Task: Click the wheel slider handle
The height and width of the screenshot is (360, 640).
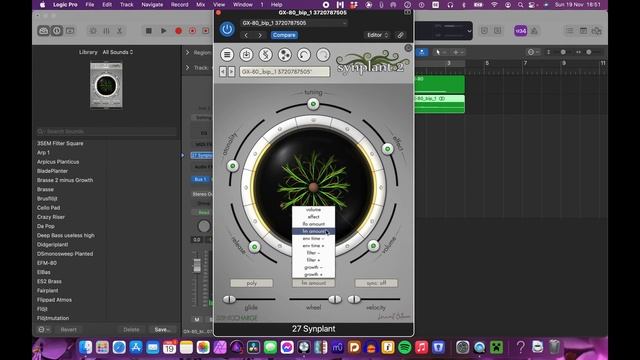Action: tap(335, 299)
